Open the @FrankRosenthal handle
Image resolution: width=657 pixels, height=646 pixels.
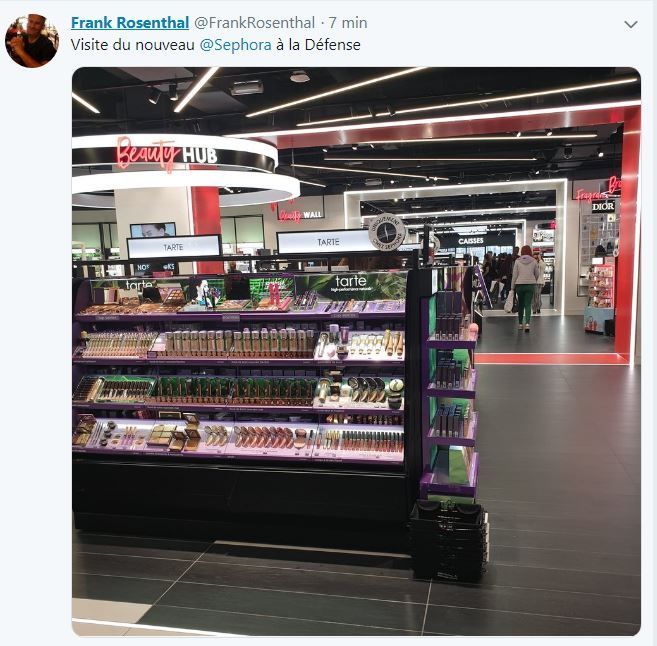pos(254,23)
